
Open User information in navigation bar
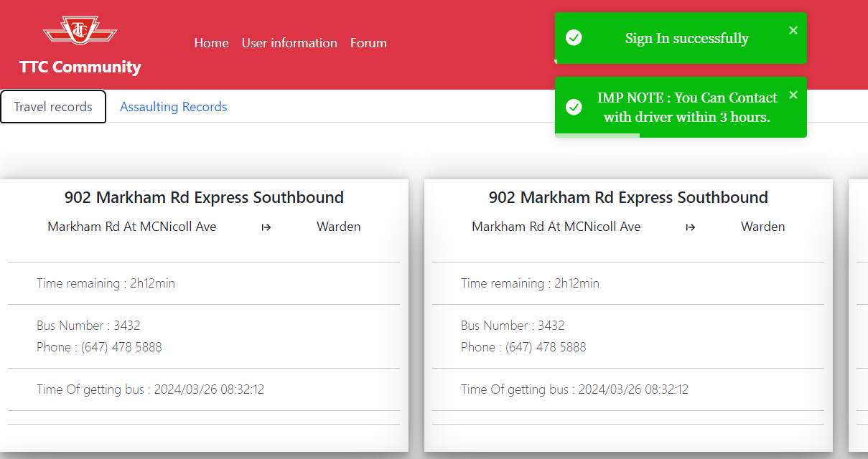(x=289, y=43)
